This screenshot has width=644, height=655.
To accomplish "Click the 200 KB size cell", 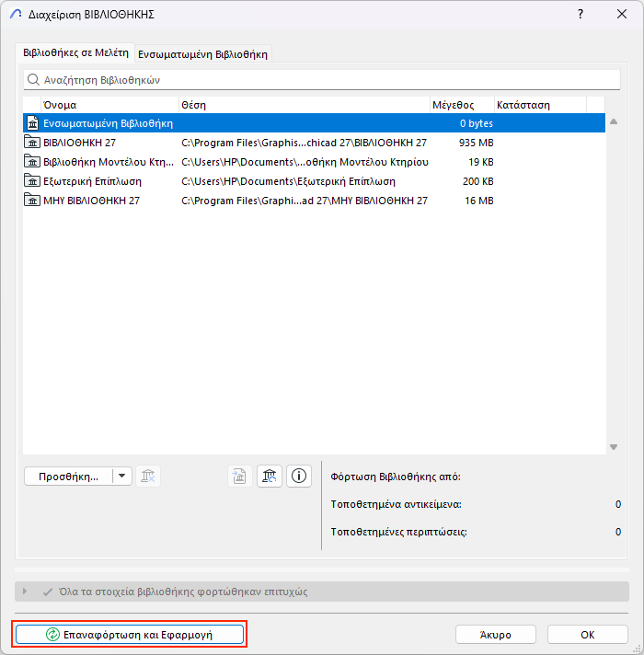I will (478, 181).
